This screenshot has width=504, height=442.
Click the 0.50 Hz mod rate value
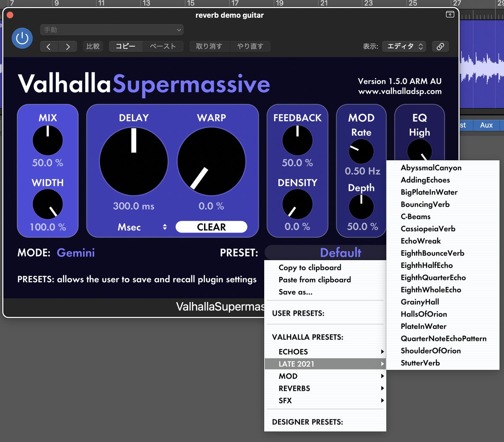click(x=362, y=171)
